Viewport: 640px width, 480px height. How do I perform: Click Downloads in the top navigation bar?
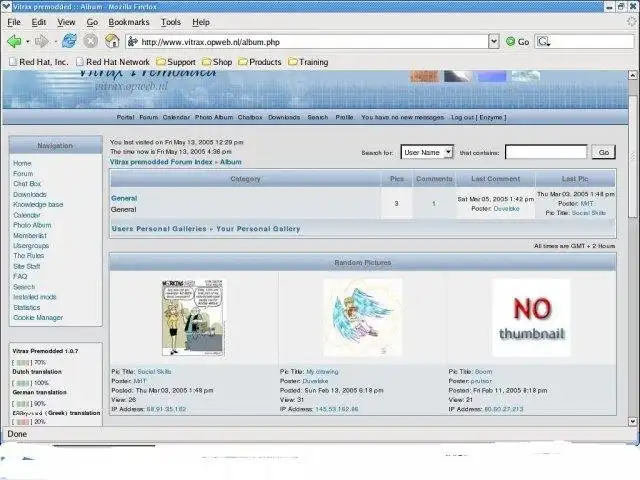[x=284, y=117]
